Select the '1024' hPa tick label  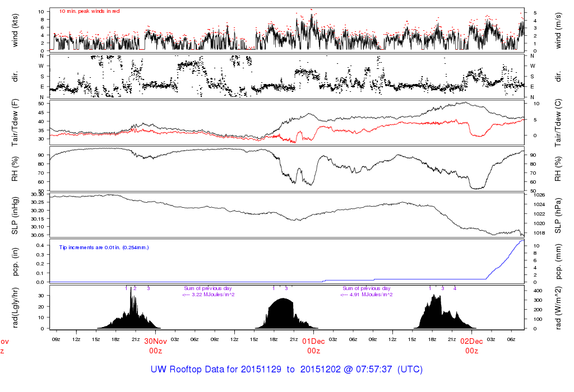(539, 204)
